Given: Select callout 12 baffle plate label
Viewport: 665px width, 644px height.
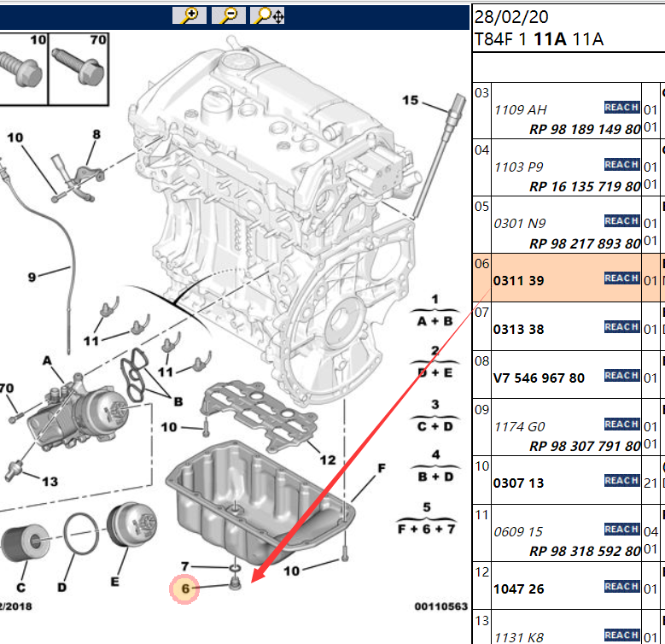Looking at the screenshot, I should [328, 460].
